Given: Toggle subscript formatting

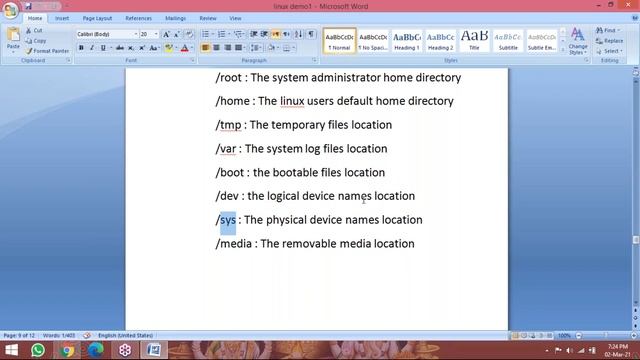Looking at the screenshot, I should point(131,48).
